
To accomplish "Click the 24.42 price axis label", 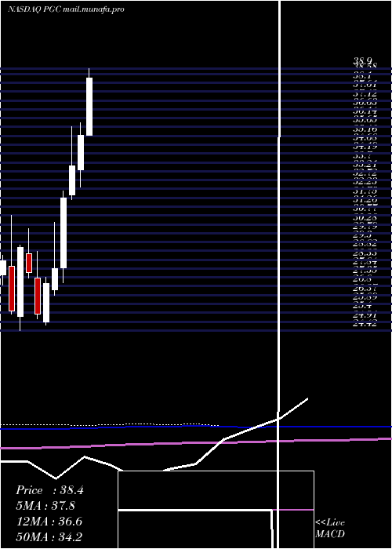I will tap(365, 324).
